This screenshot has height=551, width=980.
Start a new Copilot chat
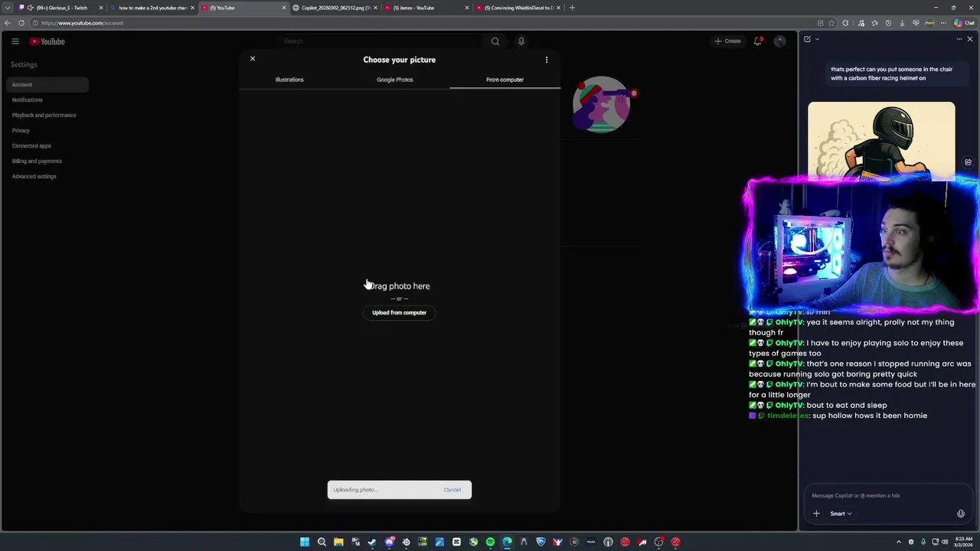pyautogui.click(x=807, y=39)
